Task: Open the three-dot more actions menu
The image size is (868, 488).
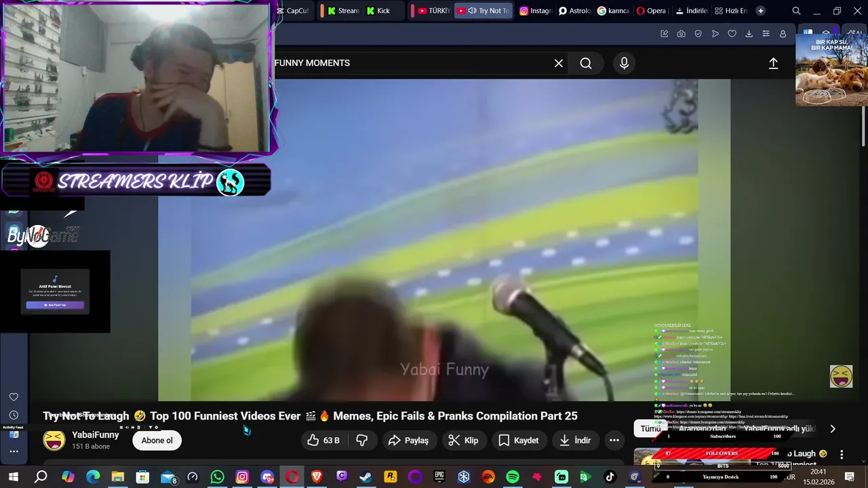Action: click(614, 441)
